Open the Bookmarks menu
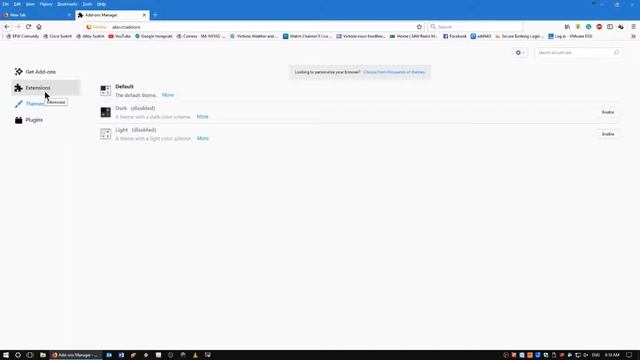This screenshot has height=360, width=640. click(67, 4)
